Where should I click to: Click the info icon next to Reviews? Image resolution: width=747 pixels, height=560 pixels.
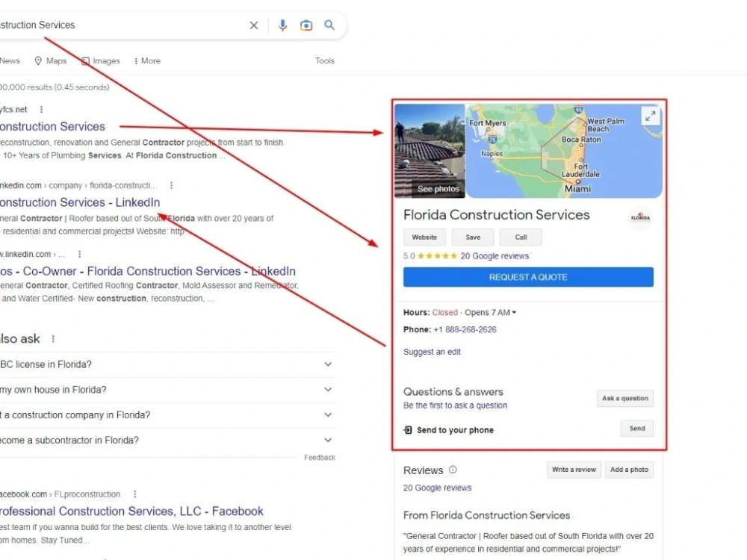453,470
